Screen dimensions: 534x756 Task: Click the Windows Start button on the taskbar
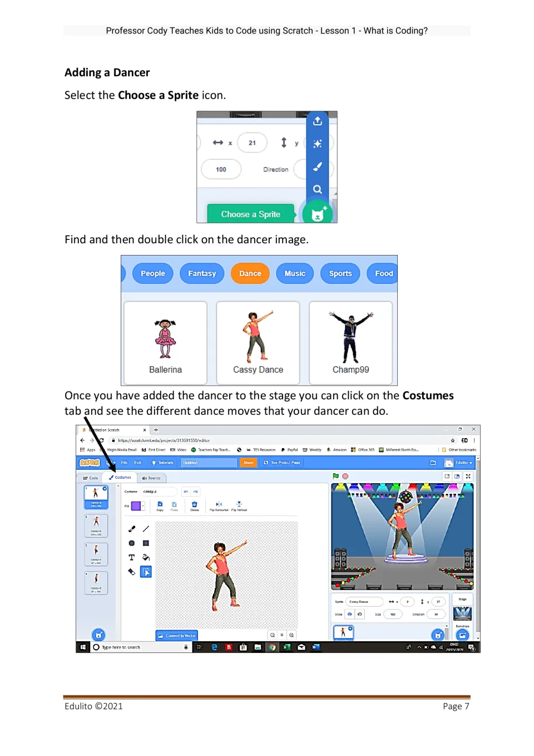point(83,647)
